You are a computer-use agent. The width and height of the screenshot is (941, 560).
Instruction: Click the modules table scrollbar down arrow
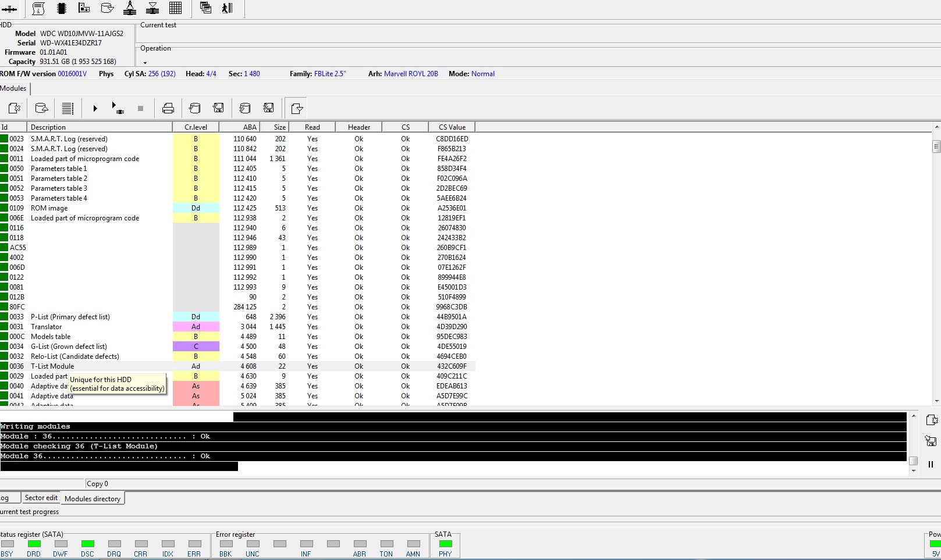pos(936,401)
